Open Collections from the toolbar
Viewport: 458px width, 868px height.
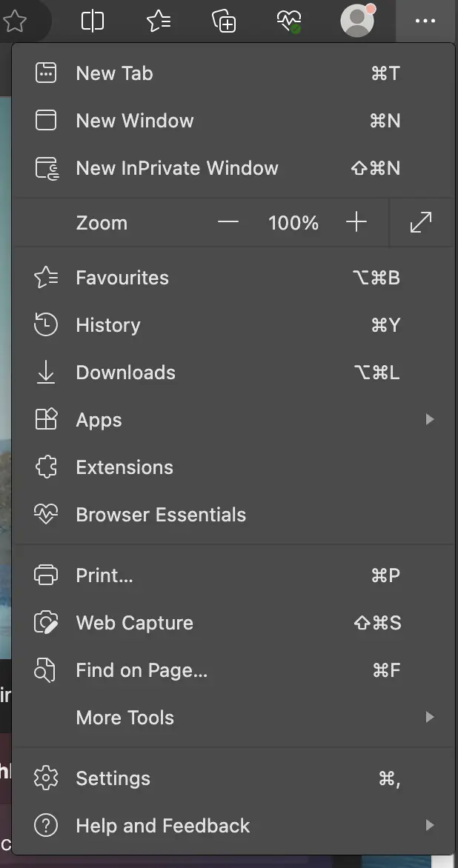tap(223, 21)
